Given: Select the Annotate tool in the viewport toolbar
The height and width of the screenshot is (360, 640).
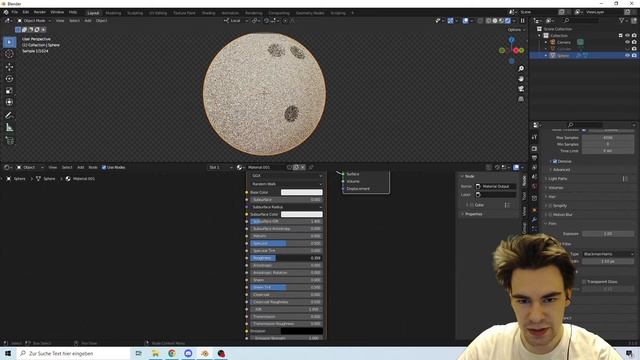Looking at the screenshot, I should pos(9,116).
